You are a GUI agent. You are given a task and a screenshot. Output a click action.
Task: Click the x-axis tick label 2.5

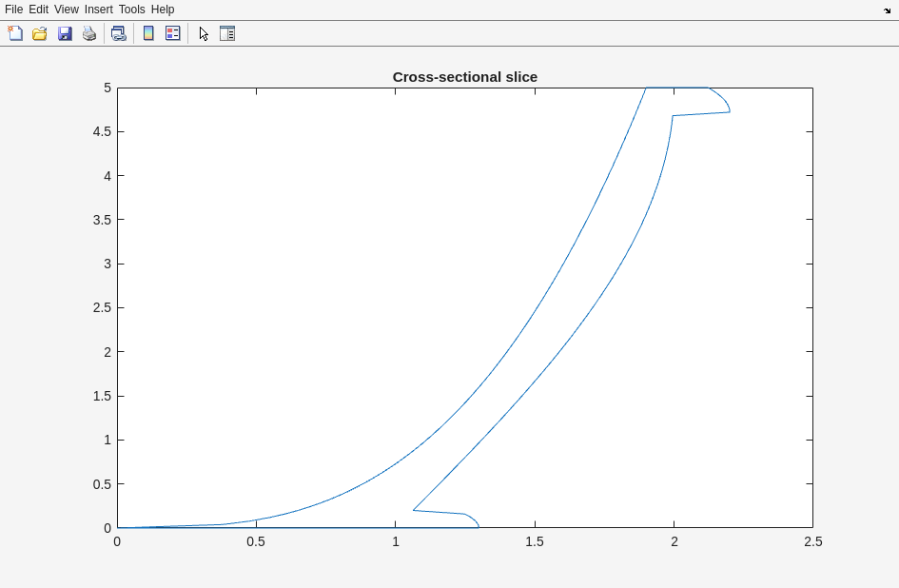click(x=813, y=541)
